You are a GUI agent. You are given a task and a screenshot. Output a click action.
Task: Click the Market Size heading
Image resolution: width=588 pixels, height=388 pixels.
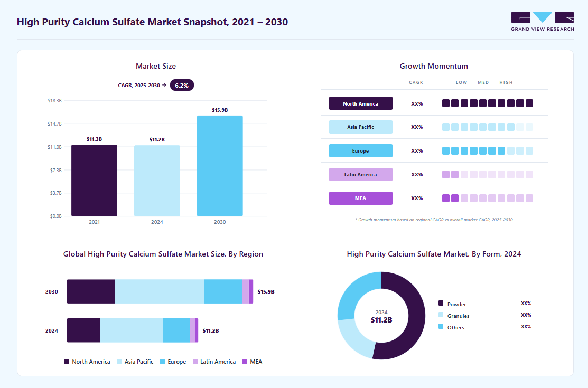[x=156, y=67]
